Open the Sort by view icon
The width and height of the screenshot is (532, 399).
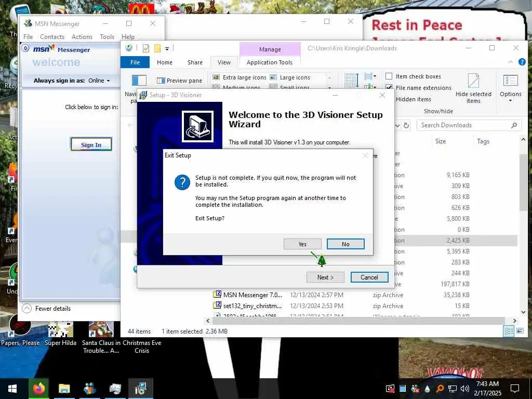click(352, 81)
